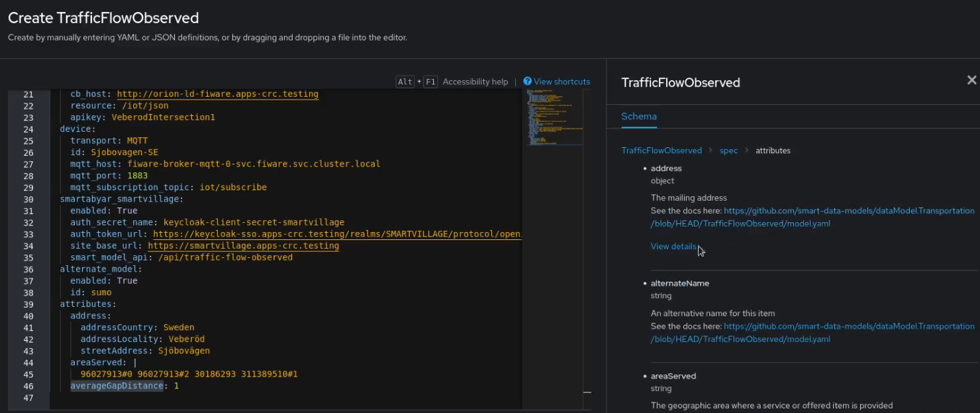Go to TrafficFlowObserved breadcrumb
The width and height of the screenshot is (980, 413).
click(x=661, y=150)
